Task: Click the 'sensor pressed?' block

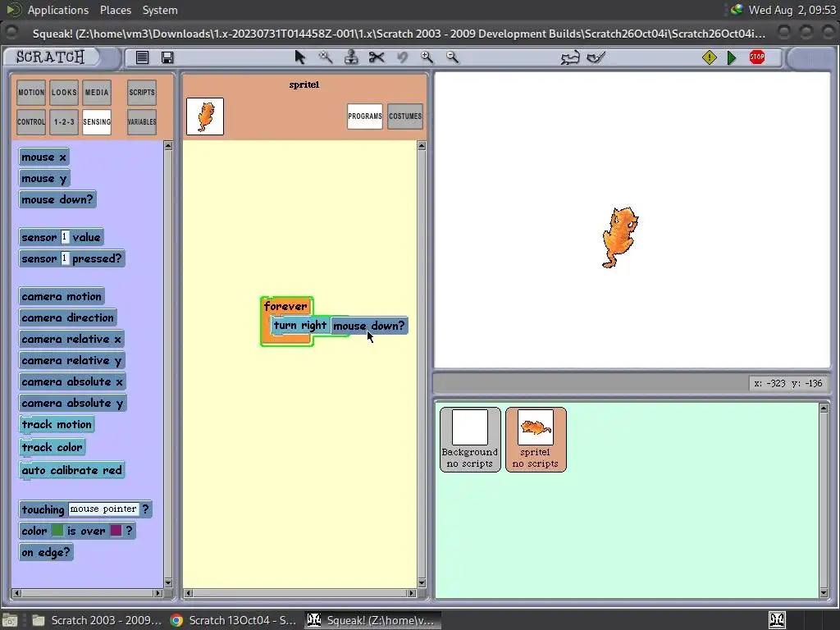Action: pyautogui.click(x=72, y=258)
